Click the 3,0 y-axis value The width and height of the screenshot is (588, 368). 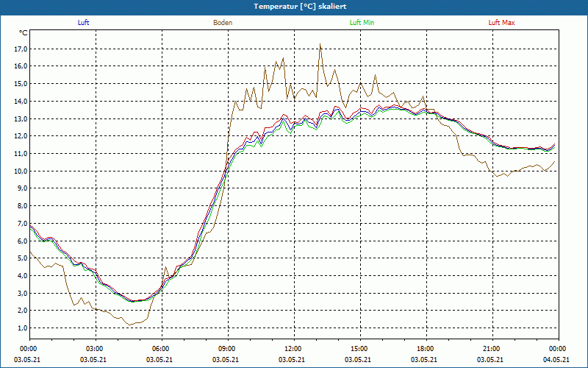tap(23, 293)
